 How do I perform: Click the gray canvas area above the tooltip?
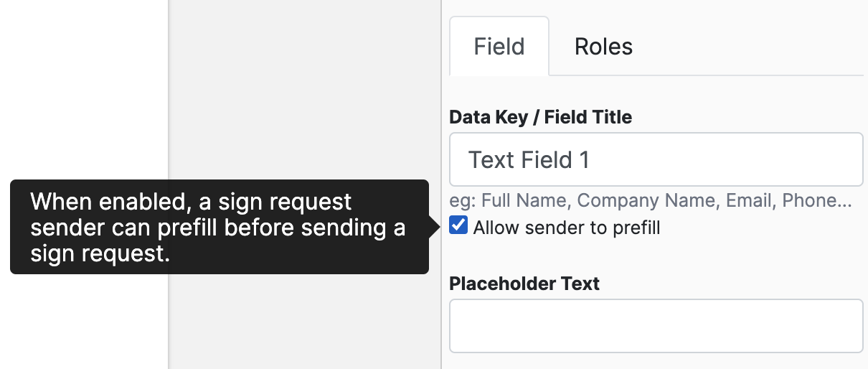click(301, 86)
